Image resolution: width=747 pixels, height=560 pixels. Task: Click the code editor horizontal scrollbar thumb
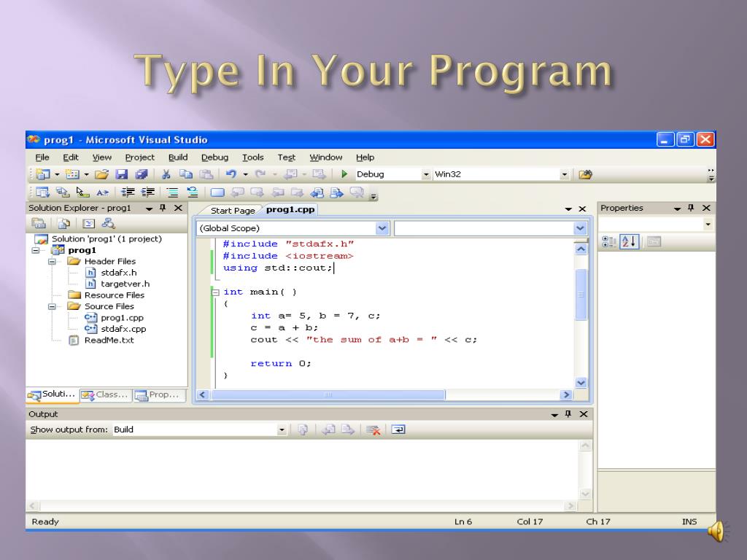[x=328, y=394]
